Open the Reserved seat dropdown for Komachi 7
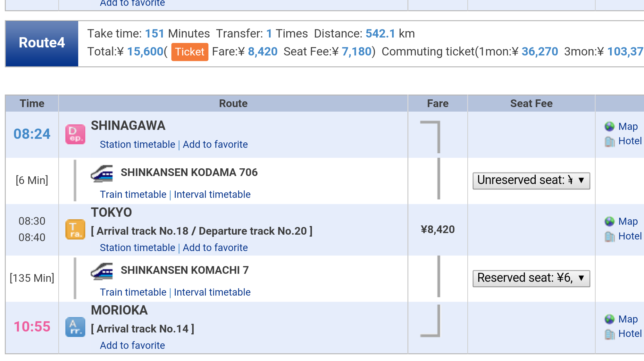The image size is (644, 361). pos(531,278)
